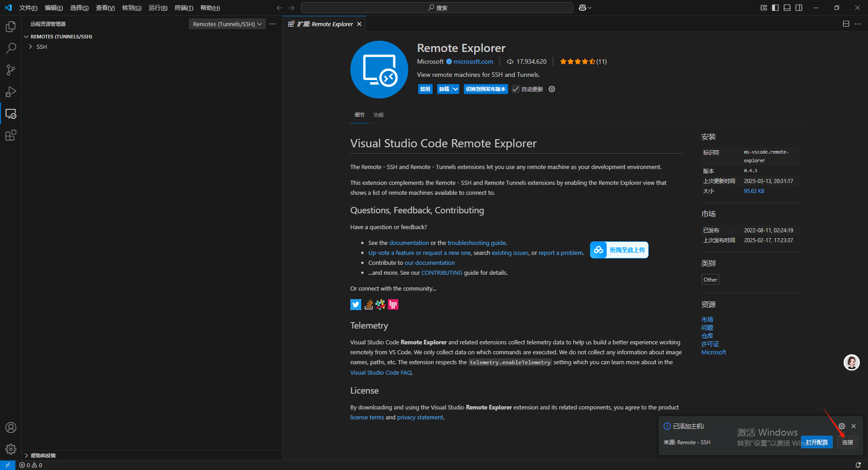
Task: Open the Go menu
Action: 132,8
